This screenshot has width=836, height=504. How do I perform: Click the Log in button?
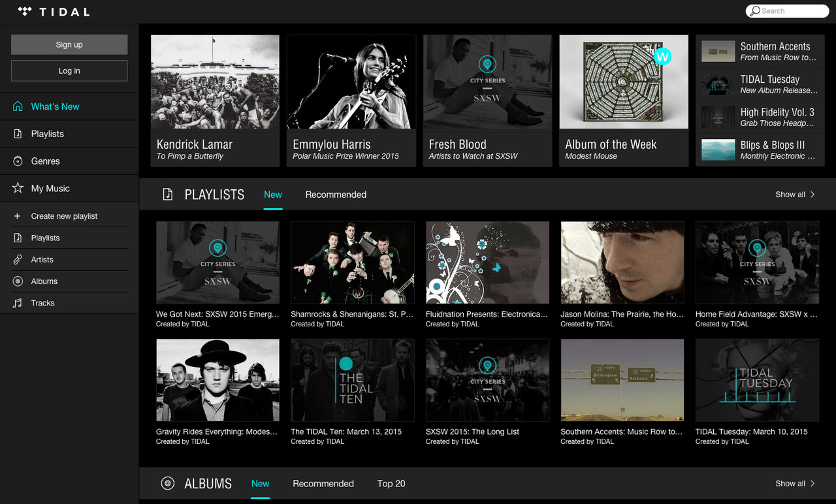pyautogui.click(x=69, y=71)
